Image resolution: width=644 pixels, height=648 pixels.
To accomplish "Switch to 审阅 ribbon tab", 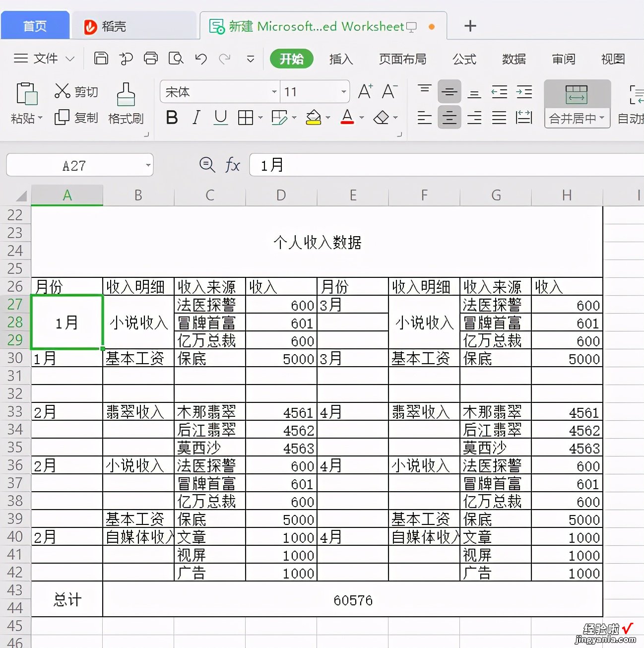I will [564, 59].
